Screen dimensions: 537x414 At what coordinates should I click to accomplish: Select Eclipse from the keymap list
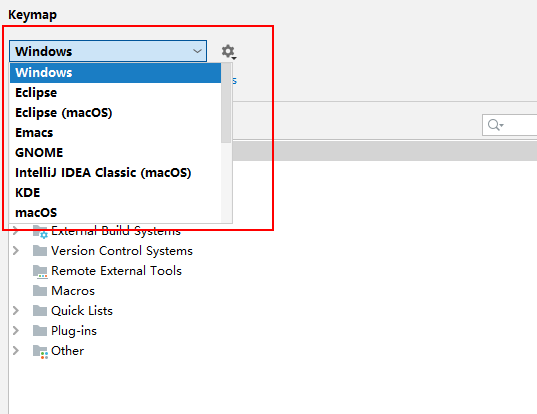115,92
